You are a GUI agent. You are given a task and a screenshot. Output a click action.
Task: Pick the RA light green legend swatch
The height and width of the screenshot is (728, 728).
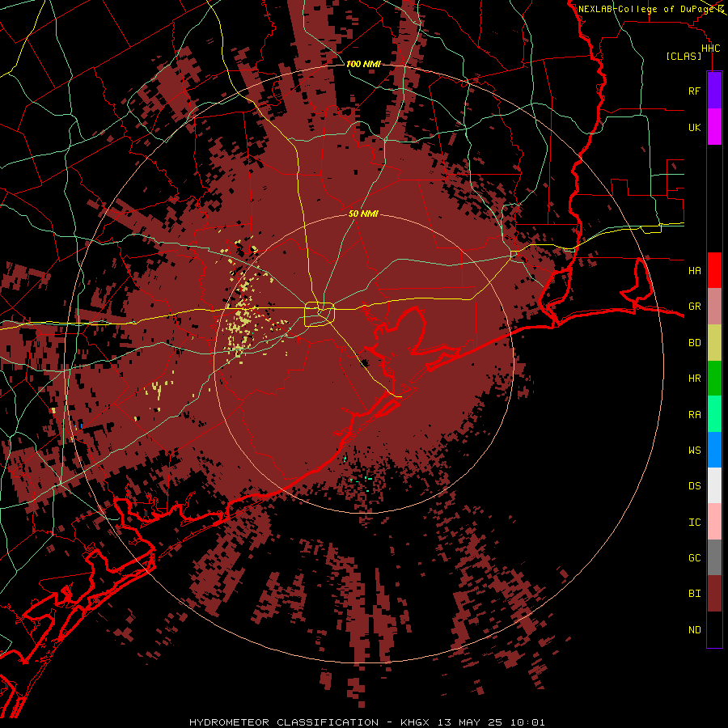tap(714, 414)
